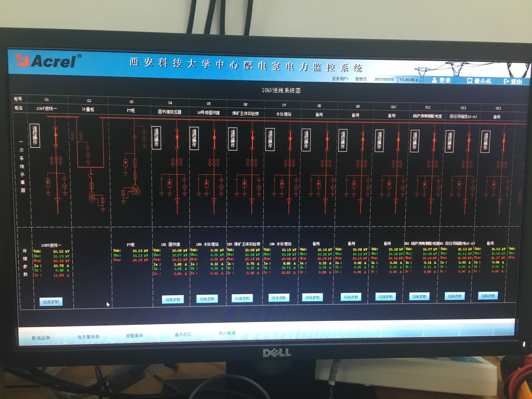Screen dimensions: 532x399
Task: Click the date 2017/01/13 in header
Action: click(384, 79)
